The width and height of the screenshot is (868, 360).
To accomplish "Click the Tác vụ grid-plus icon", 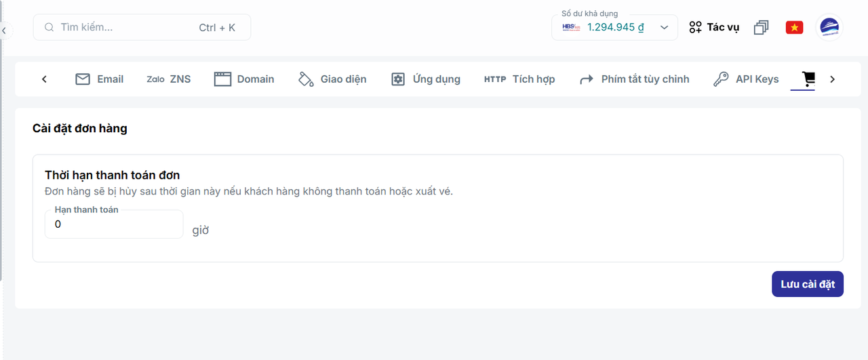I will coord(695,28).
